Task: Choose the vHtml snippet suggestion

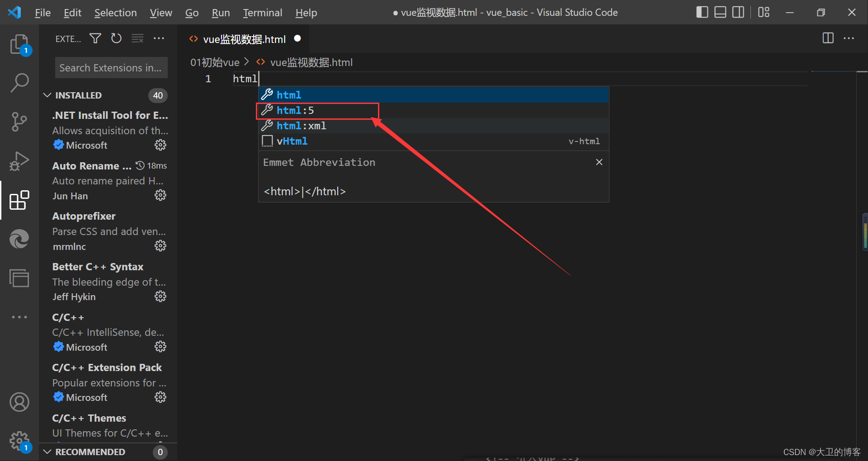Action: (x=434, y=141)
